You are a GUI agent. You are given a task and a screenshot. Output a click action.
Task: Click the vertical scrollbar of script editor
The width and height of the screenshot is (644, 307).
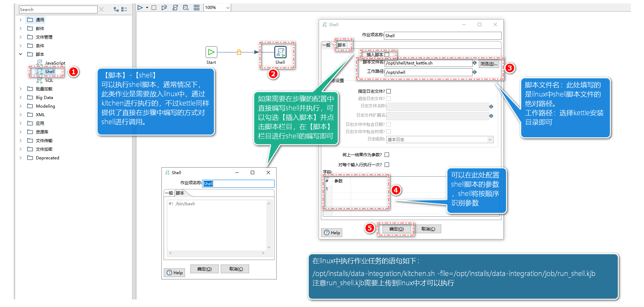coord(269,225)
